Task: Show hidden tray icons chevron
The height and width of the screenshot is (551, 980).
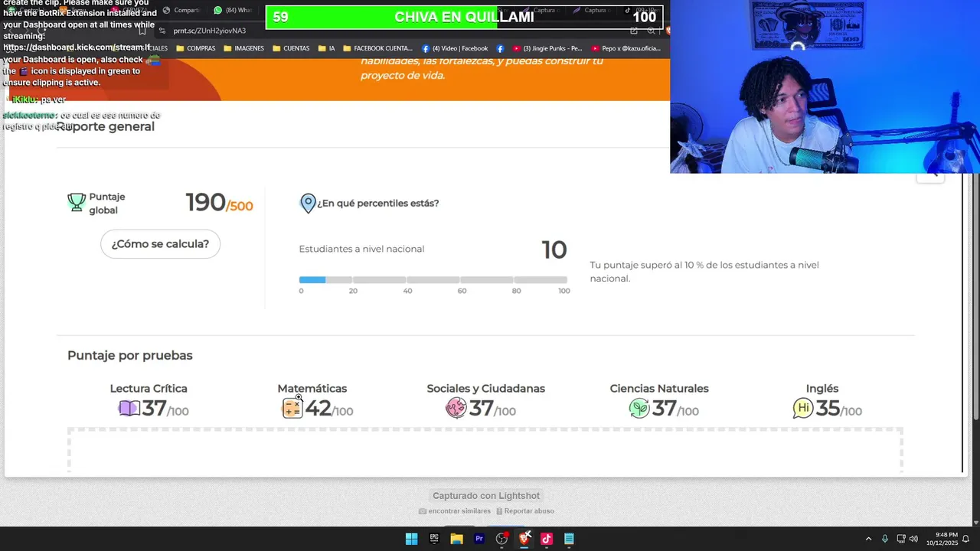Action: click(868, 539)
